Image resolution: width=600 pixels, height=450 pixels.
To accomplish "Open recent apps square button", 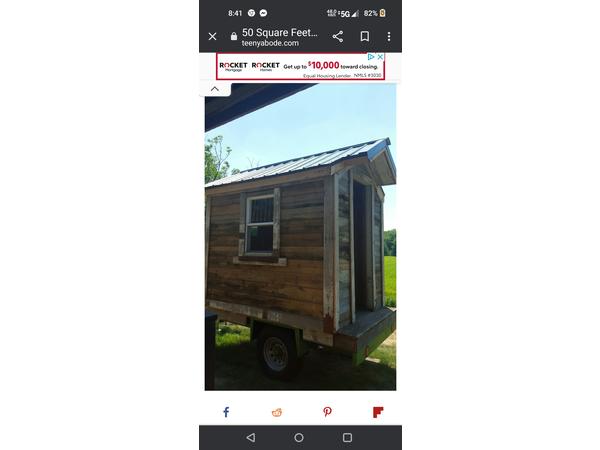I will click(347, 437).
